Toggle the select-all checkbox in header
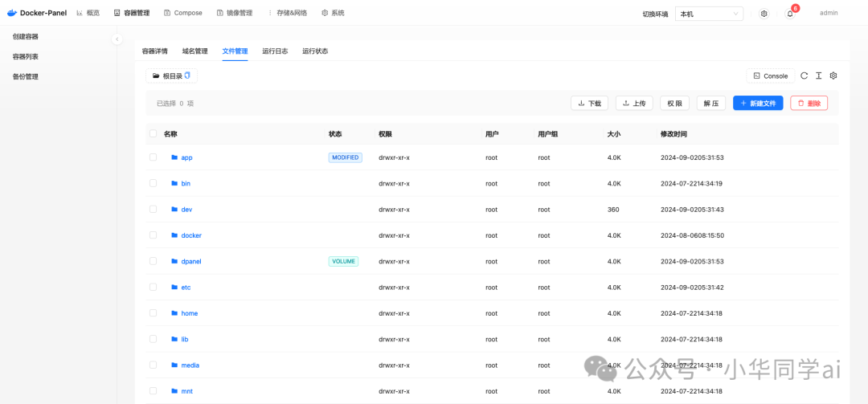 point(154,133)
